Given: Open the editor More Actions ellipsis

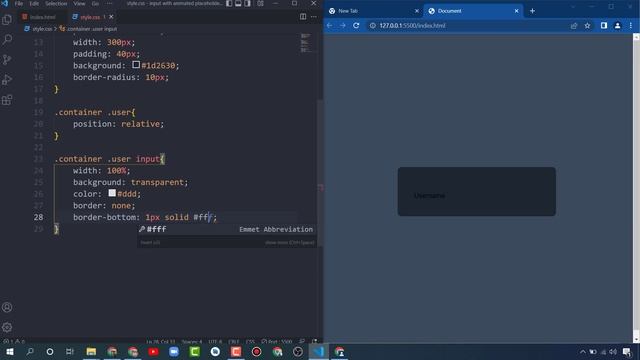Looking at the screenshot, I should click(313, 17).
